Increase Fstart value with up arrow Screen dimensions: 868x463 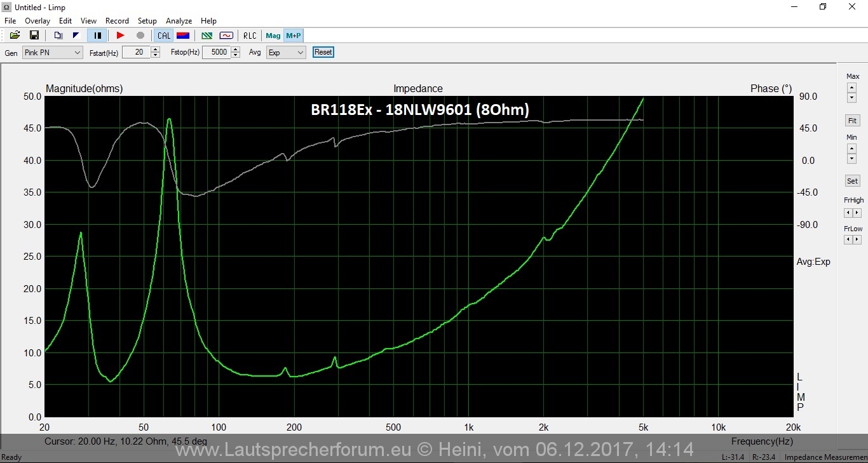156,50
